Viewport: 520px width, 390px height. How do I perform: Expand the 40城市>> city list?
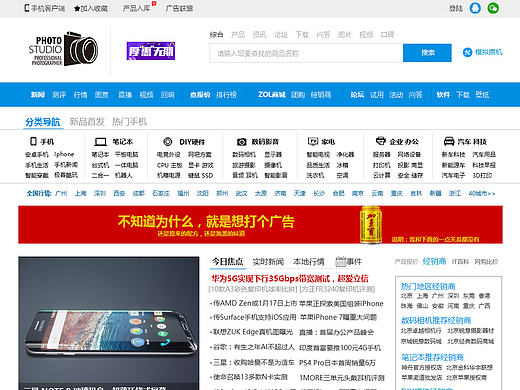tap(482, 193)
